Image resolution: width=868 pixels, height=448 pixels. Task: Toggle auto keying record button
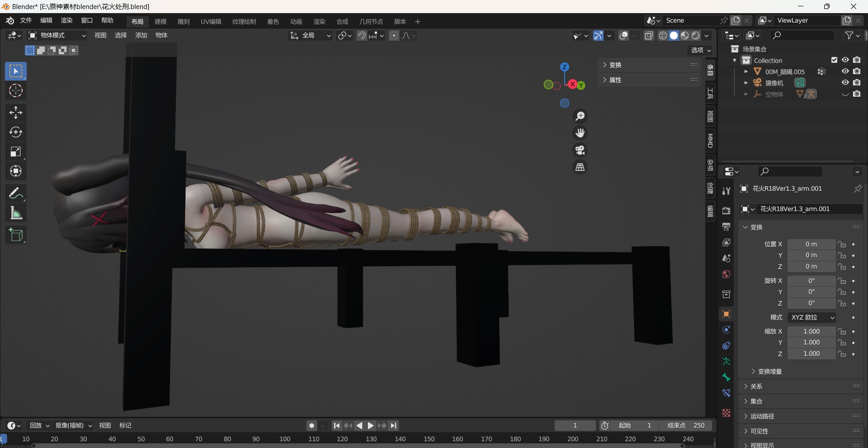pos(311,425)
